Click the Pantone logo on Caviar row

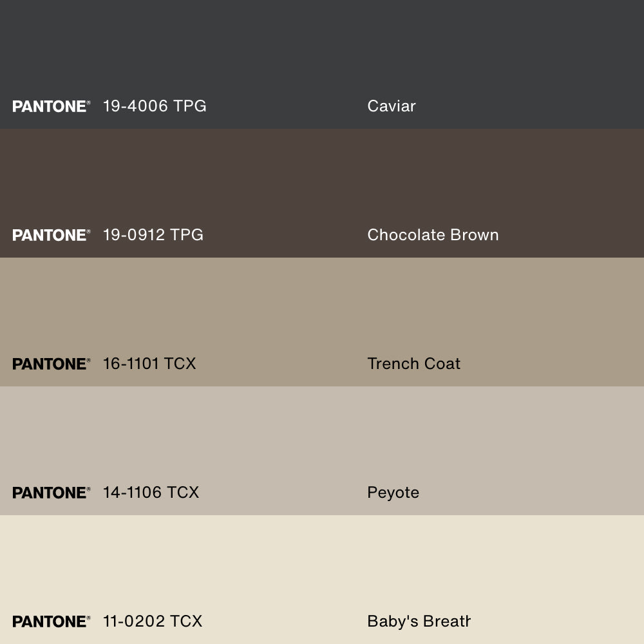point(51,106)
